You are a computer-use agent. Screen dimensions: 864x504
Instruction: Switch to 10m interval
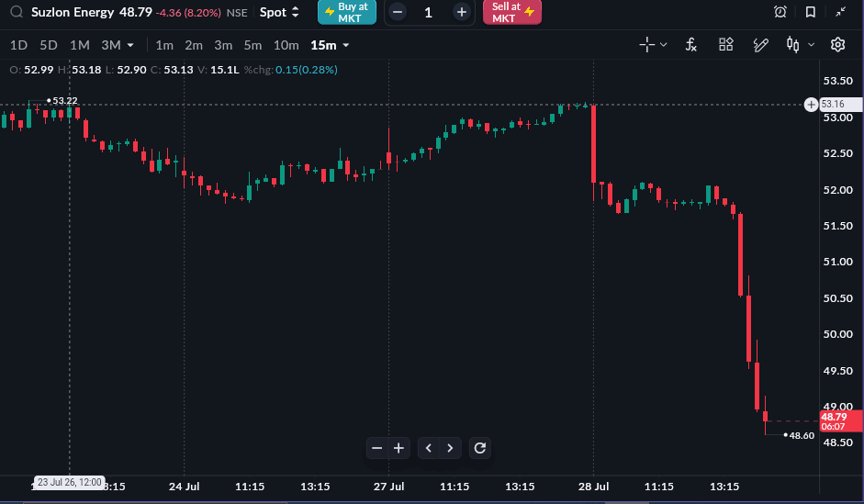[286, 45]
